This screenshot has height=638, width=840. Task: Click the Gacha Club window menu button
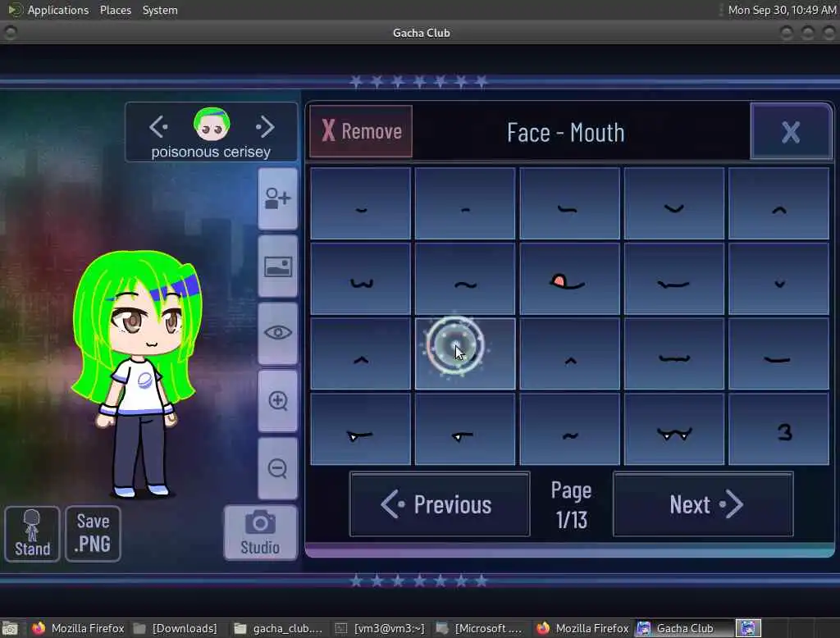(10, 33)
